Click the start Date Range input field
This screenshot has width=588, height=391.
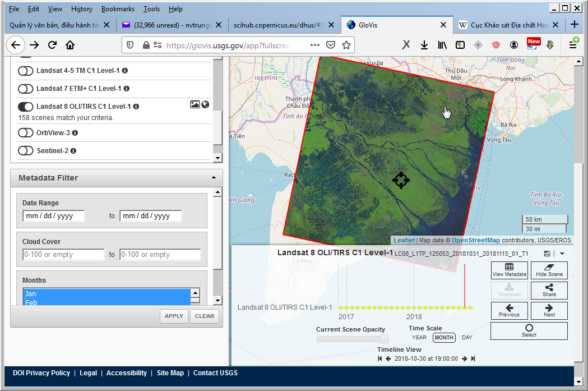[54, 216]
